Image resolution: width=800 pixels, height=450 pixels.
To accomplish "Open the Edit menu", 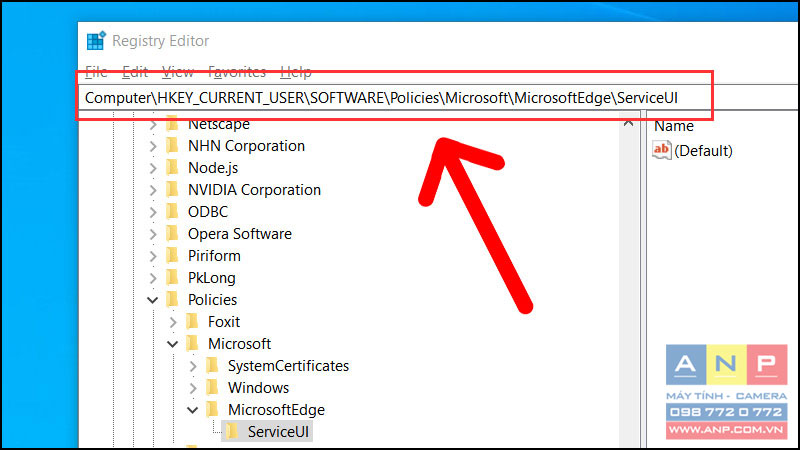I will coord(135,72).
